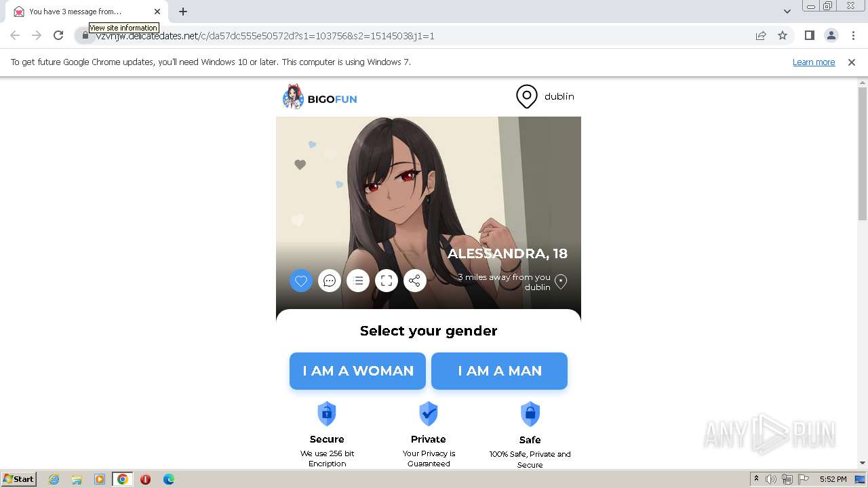The image size is (868, 488).
Task: Click the '3 miles away from you' text
Action: [x=504, y=277]
